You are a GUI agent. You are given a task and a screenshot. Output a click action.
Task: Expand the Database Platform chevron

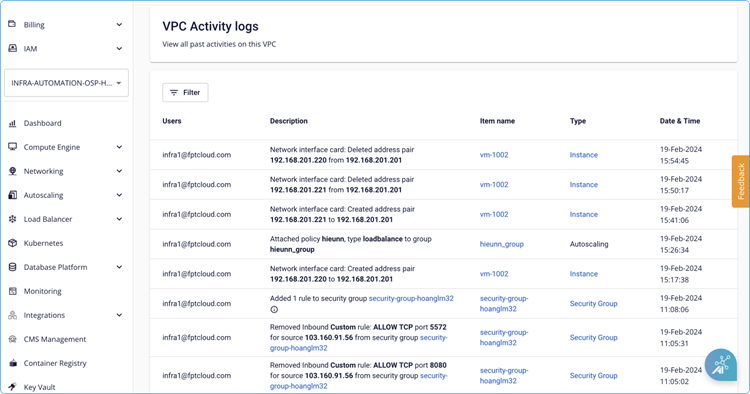click(119, 267)
